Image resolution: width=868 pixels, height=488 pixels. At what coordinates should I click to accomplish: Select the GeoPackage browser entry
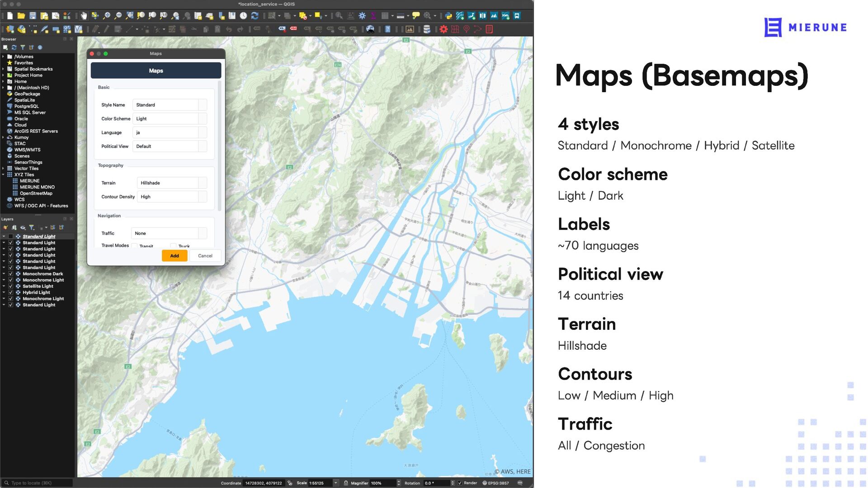tap(27, 94)
